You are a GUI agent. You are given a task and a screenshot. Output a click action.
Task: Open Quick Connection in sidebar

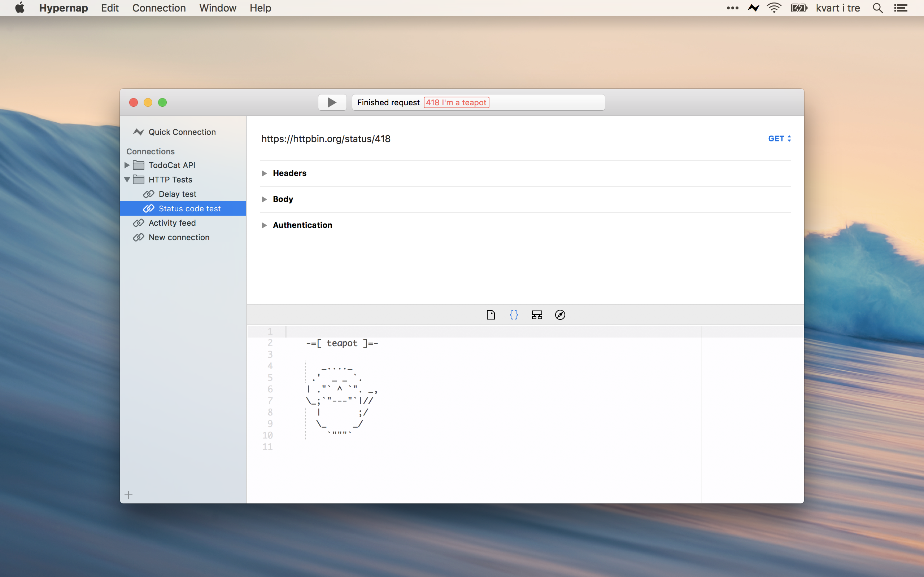(182, 132)
